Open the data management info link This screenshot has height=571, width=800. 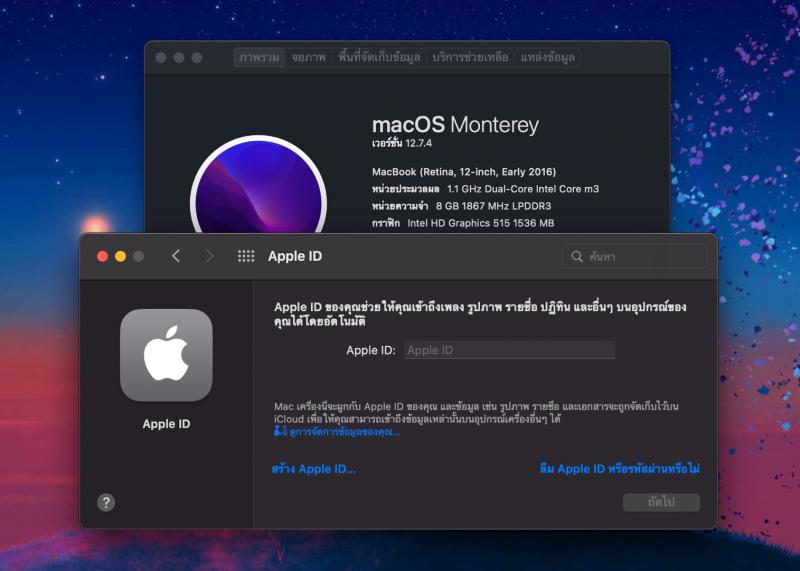click(343, 432)
